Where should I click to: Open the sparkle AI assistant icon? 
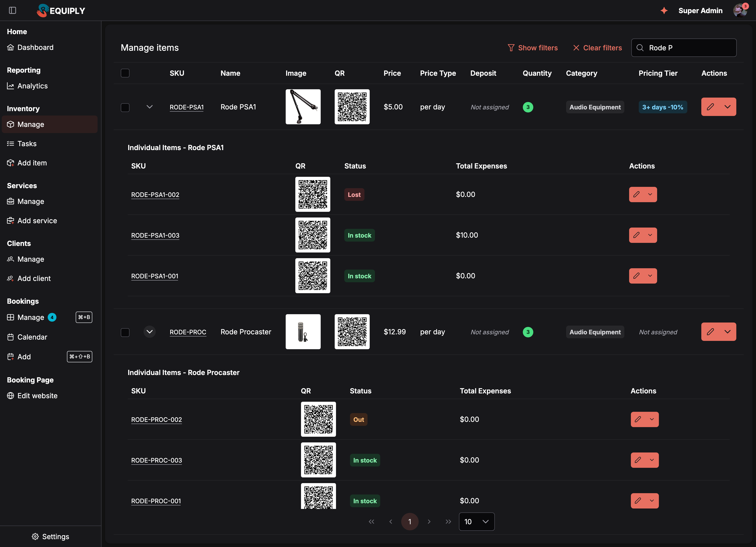(664, 11)
